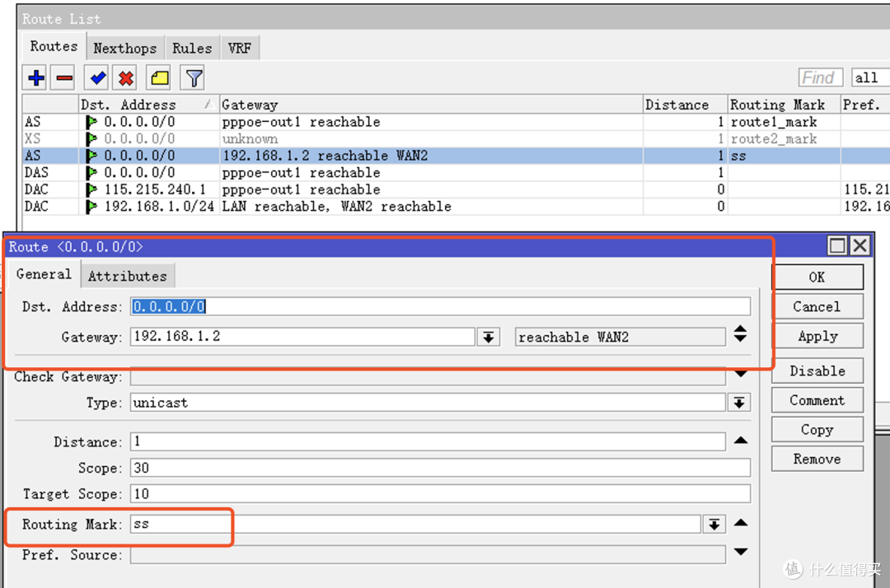
Task: Open the Routing Mark dropdown
Action: [714, 523]
